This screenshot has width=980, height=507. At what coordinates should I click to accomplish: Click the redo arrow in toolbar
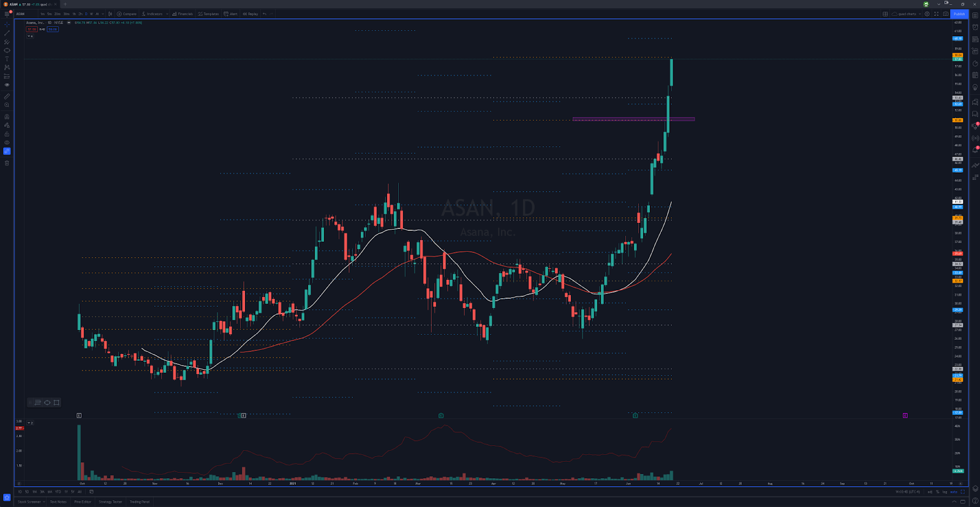[271, 13]
